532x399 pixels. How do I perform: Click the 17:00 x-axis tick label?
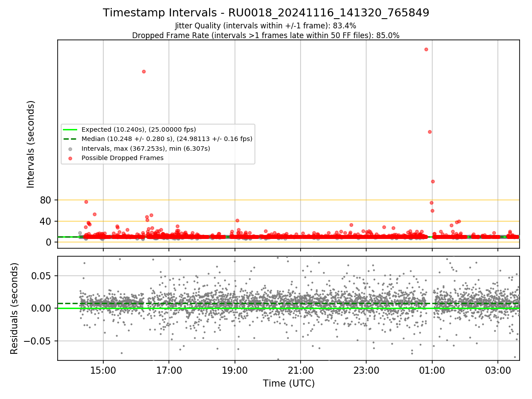click(x=169, y=370)
